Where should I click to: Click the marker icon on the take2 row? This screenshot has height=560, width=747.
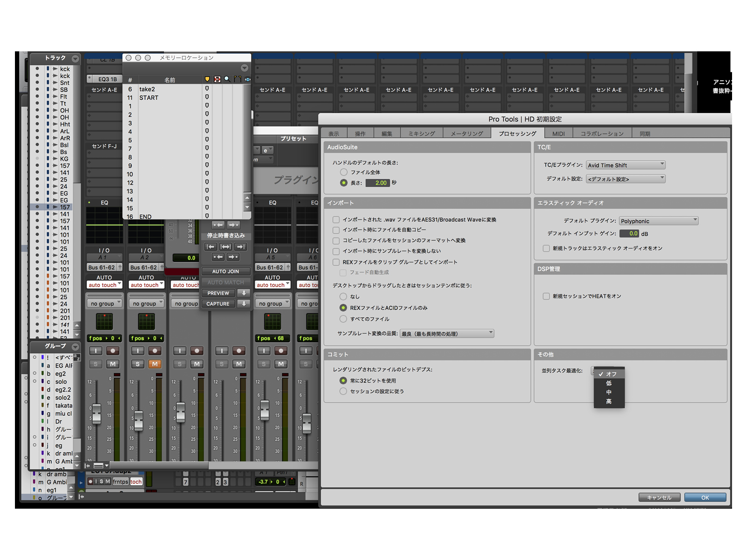[207, 89]
